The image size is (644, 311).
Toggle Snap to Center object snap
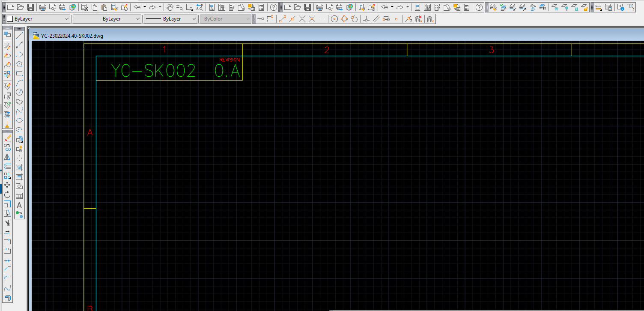click(x=334, y=18)
